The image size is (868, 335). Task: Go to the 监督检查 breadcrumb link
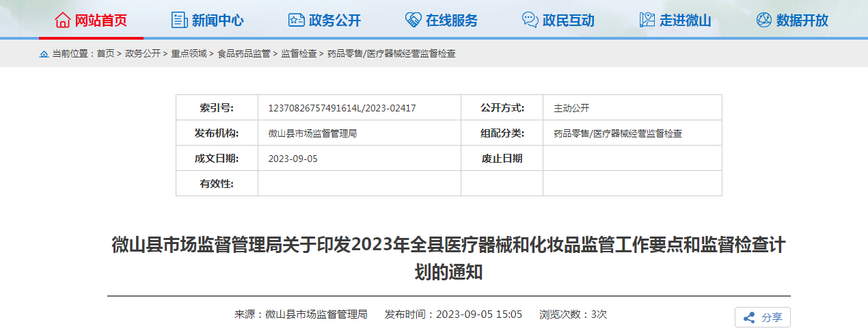(299, 54)
